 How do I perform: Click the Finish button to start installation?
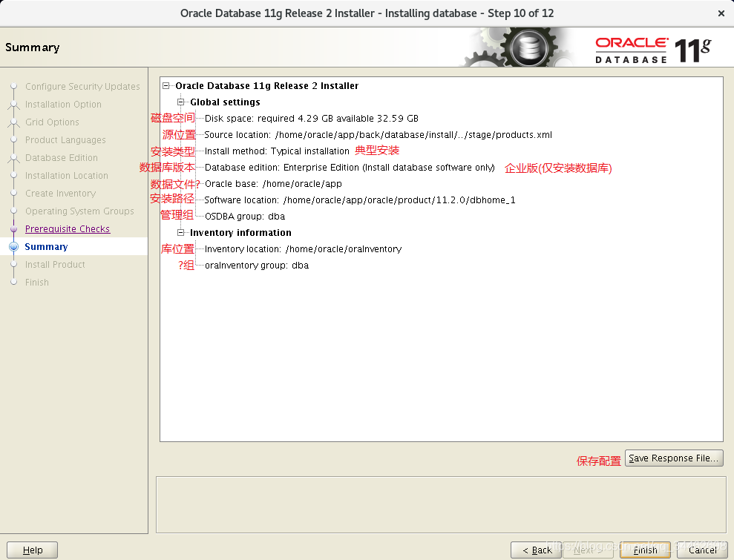tap(645, 550)
